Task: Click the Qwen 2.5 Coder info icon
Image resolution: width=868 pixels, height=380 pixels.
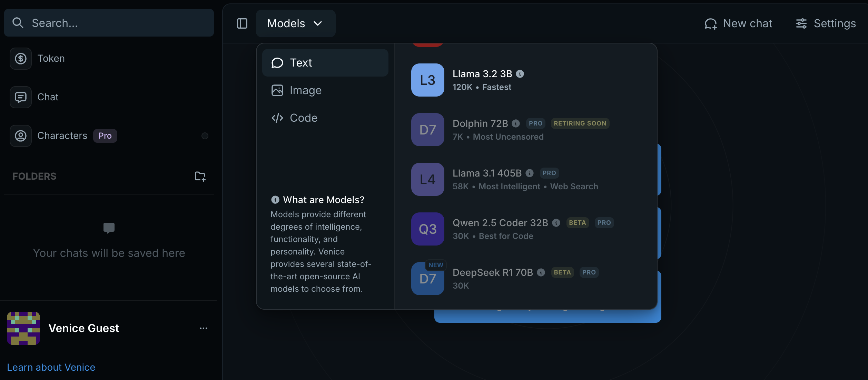Action: pos(556,223)
